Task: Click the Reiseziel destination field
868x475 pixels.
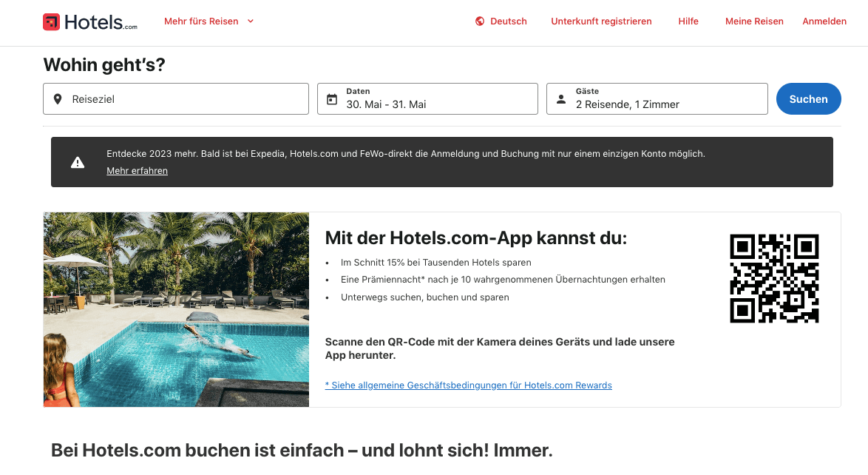Action: pyautogui.click(x=176, y=98)
